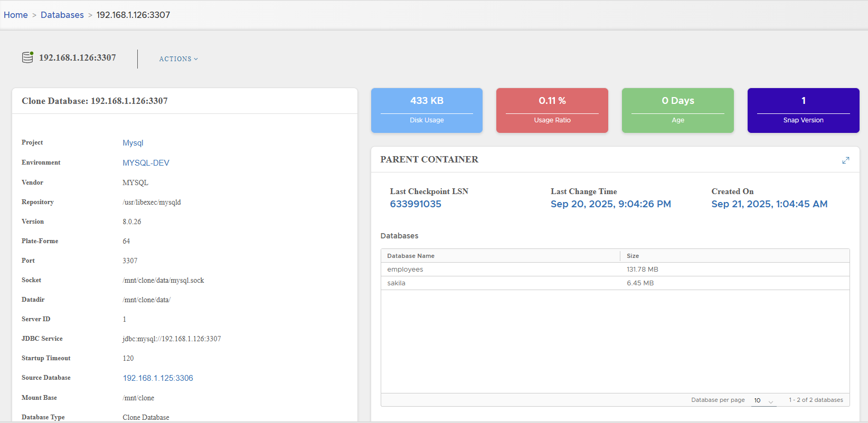Screen dimensions: 868x423
Task: Open the MYSQL-DEV environment link
Action: tap(146, 163)
